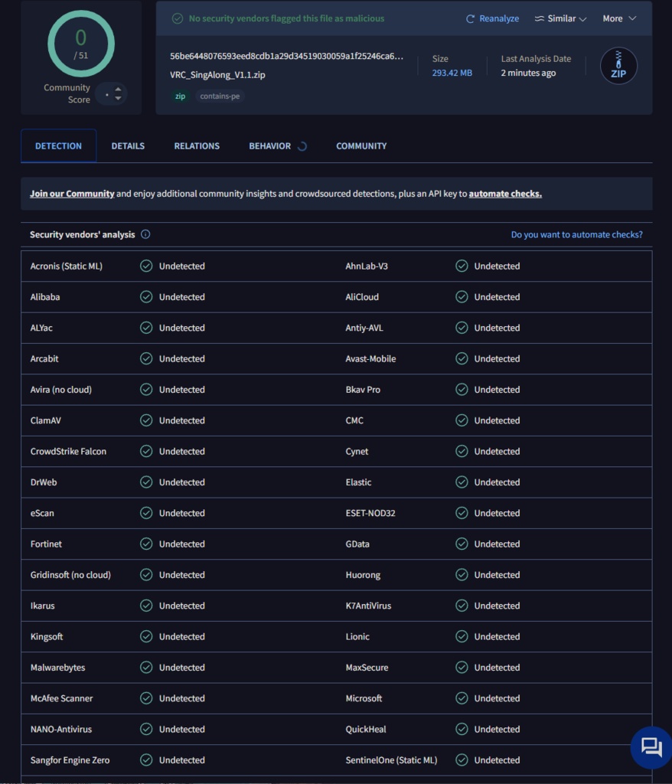
Task: Open the Behavior tab
Action: (270, 146)
